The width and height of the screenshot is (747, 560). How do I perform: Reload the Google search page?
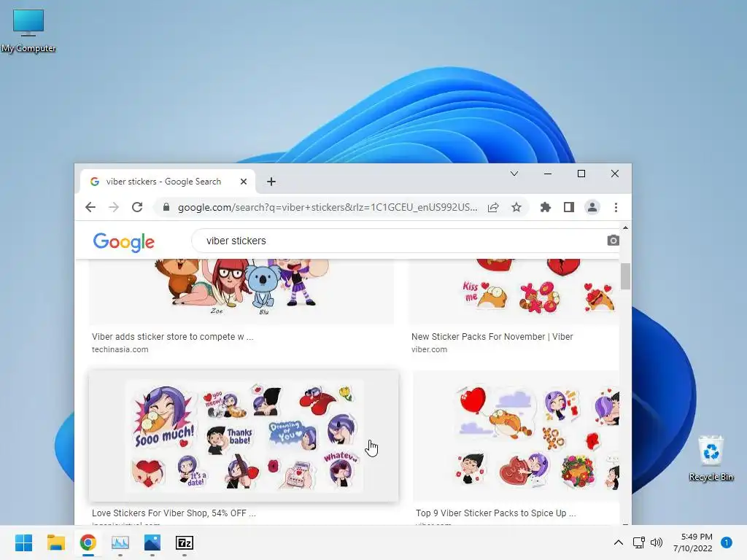pos(137,207)
